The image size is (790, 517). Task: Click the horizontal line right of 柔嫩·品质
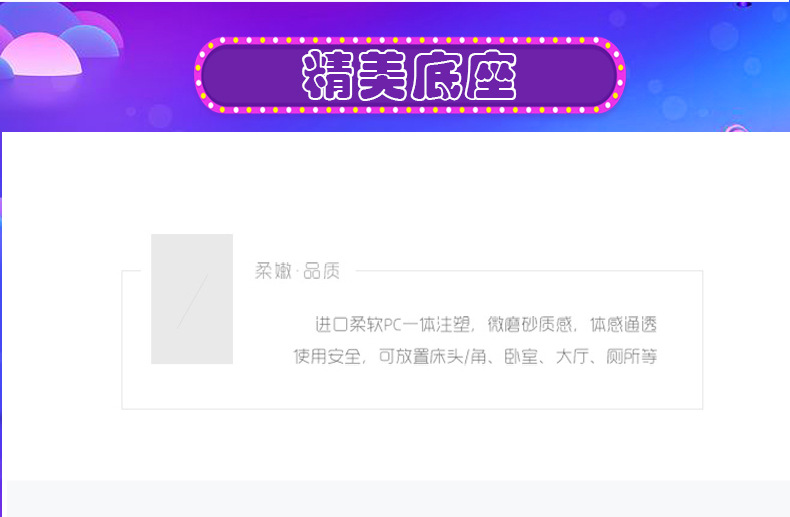click(529, 271)
